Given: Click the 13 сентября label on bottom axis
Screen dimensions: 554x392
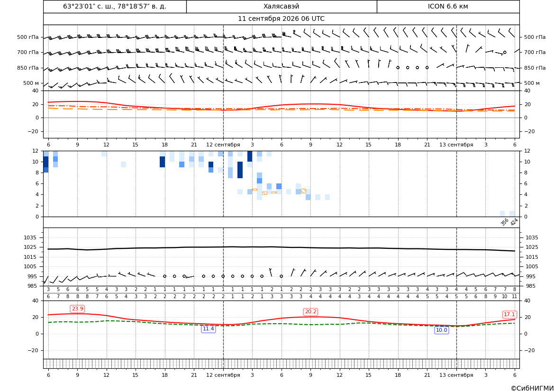Looking at the screenshot, I should (456, 375).
